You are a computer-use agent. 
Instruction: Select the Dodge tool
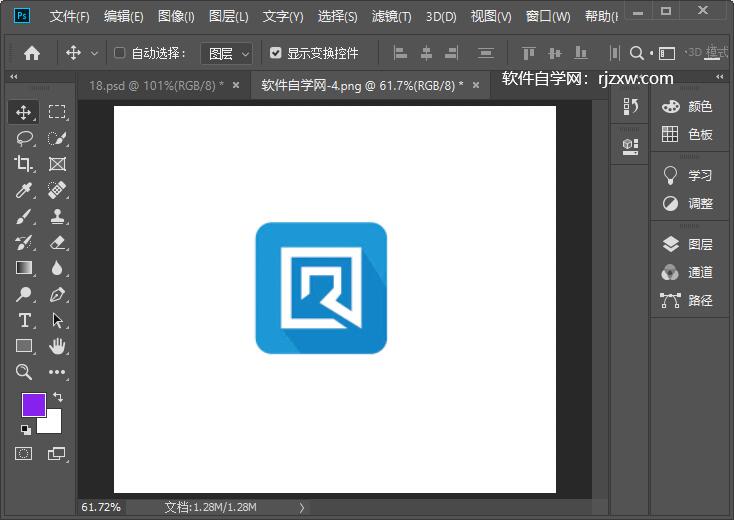click(23, 294)
